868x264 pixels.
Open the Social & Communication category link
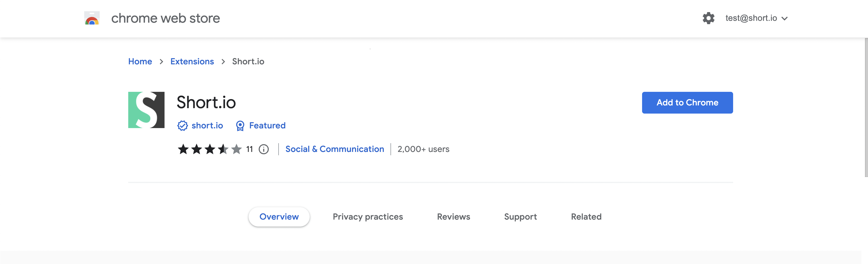click(334, 149)
